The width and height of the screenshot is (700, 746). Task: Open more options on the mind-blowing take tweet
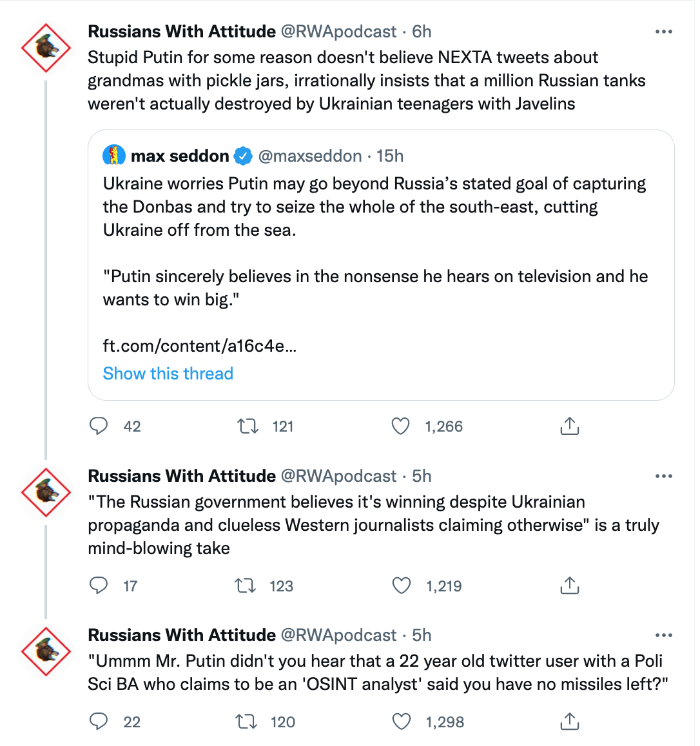663,476
